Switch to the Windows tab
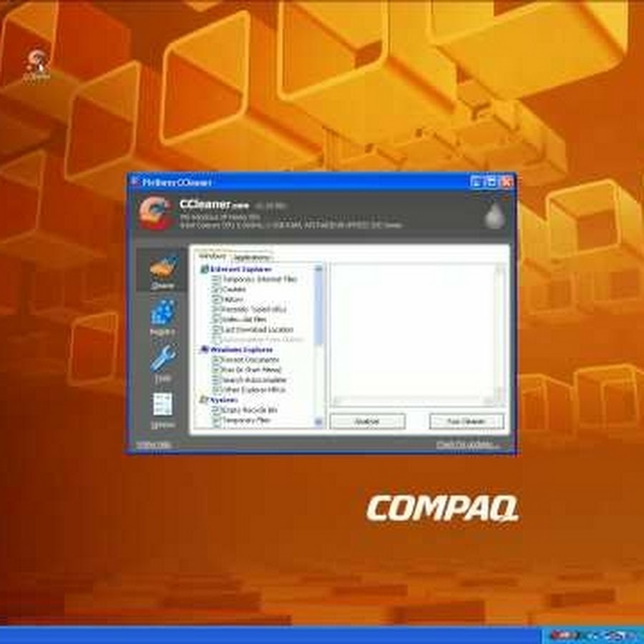The image size is (644, 644). (x=212, y=256)
